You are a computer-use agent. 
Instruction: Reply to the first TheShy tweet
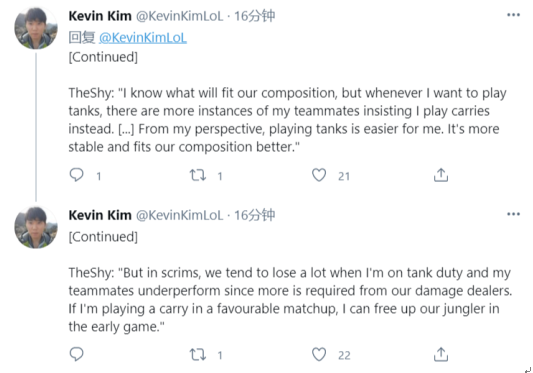pyautogui.click(x=76, y=175)
